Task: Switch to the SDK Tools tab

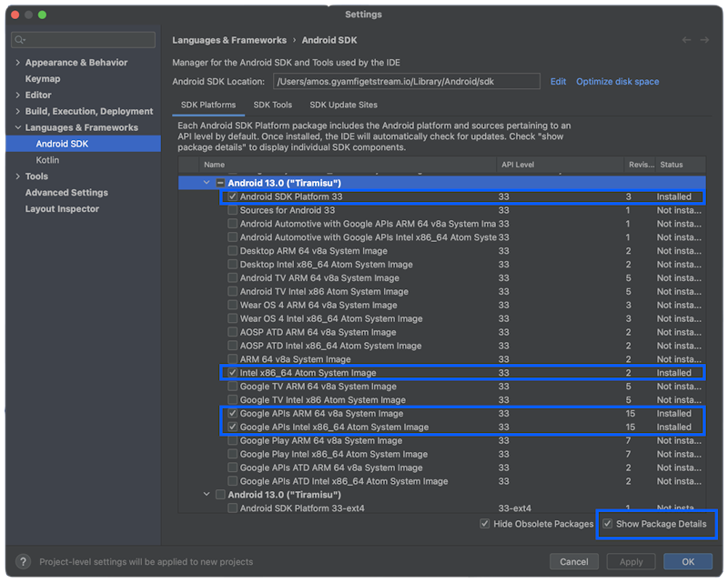Action: click(x=272, y=105)
